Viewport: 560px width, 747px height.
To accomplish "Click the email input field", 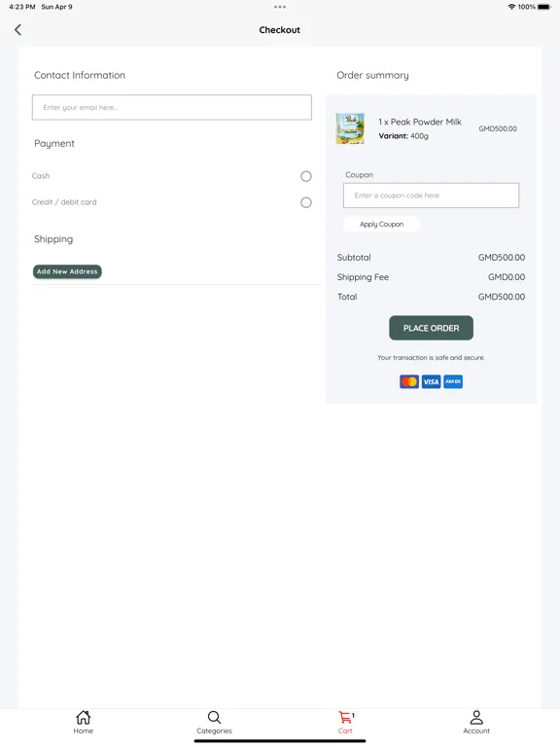I will click(x=172, y=107).
